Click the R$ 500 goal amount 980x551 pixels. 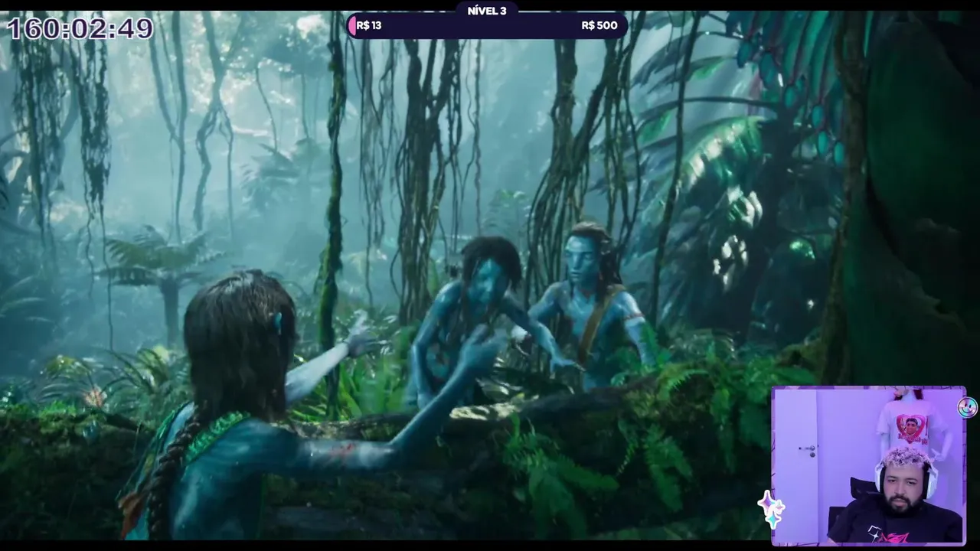[599, 25]
